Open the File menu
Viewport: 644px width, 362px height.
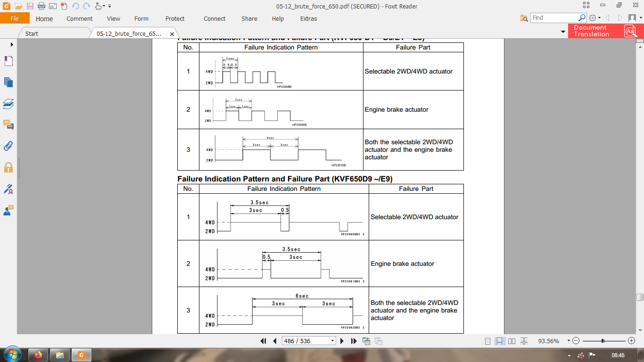click(15, 18)
